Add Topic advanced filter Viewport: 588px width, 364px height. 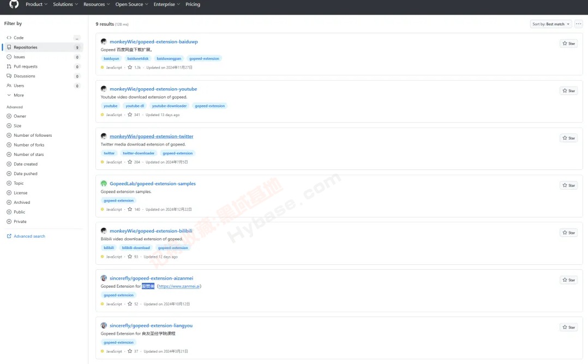click(15, 183)
